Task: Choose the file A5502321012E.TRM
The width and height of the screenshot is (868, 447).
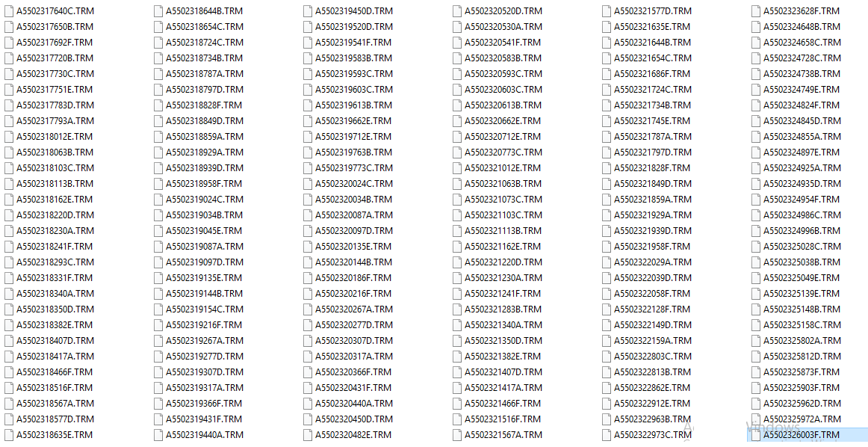Action: (x=503, y=168)
